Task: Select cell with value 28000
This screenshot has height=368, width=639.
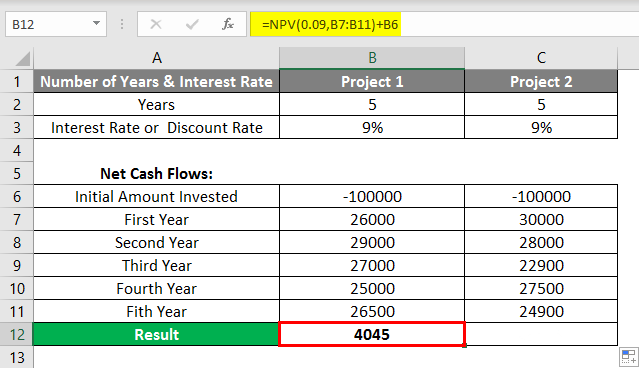Action: [541, 242]
